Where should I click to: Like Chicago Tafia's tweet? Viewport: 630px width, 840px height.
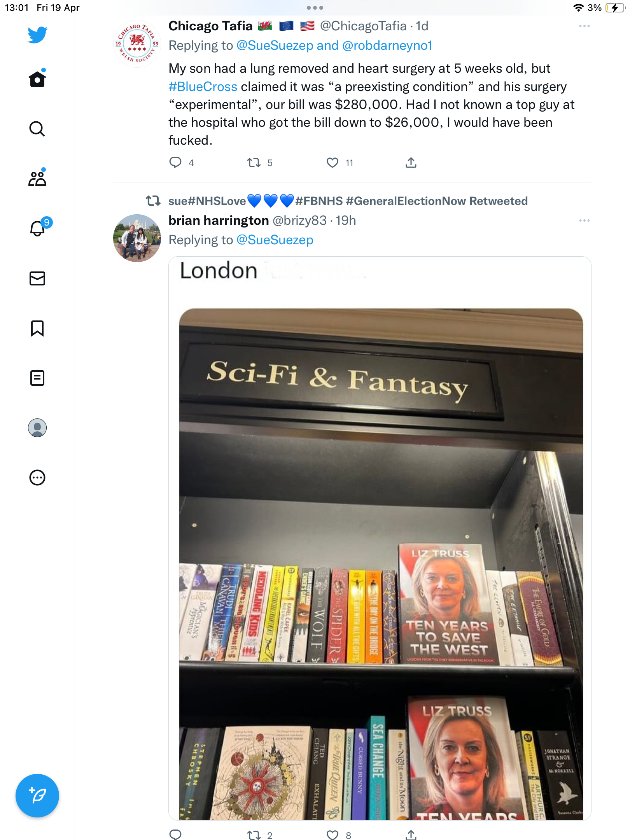pyautogui.click(x=332, y=163)
